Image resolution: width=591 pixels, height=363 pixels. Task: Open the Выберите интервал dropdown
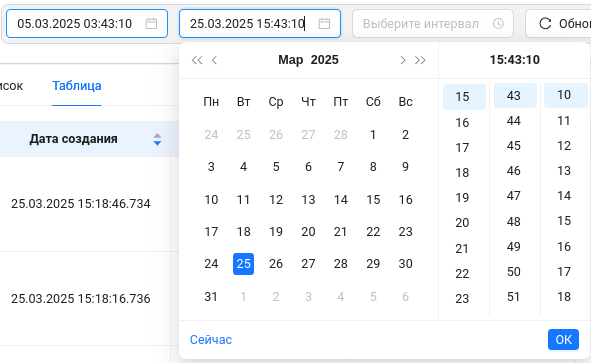pos(433,24)
